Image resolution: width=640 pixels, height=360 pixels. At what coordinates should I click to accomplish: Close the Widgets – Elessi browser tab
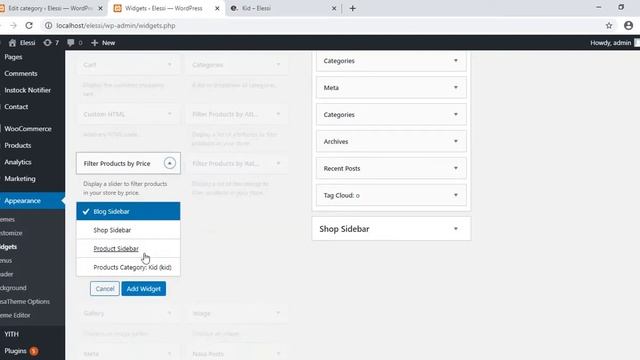coord(217,8)
